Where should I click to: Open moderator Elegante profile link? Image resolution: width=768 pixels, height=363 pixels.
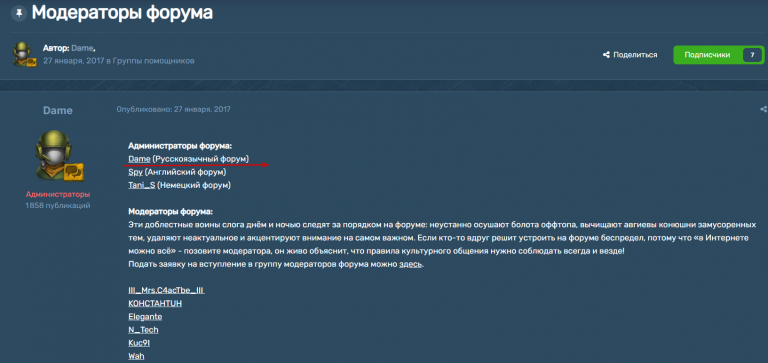coord(145,317)
